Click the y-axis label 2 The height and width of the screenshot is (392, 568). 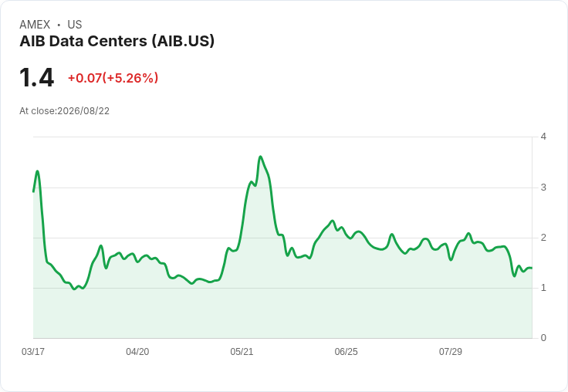[543, 238]
